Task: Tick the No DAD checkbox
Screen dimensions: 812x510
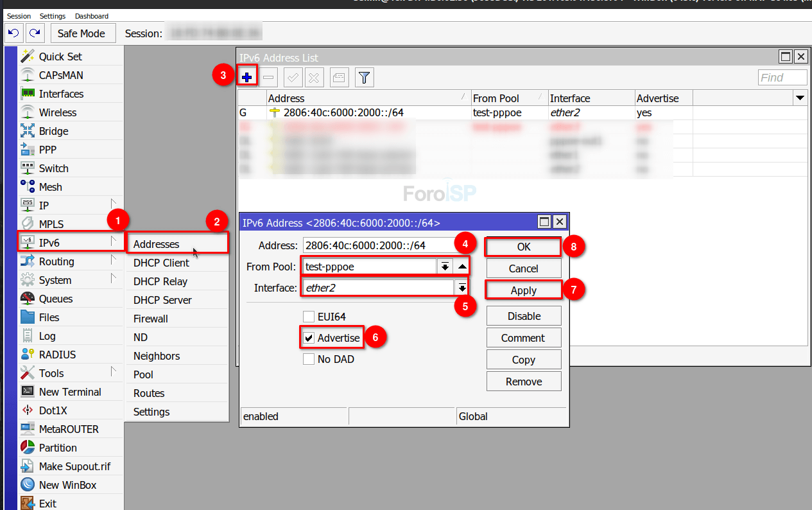Action: [309, 359]
